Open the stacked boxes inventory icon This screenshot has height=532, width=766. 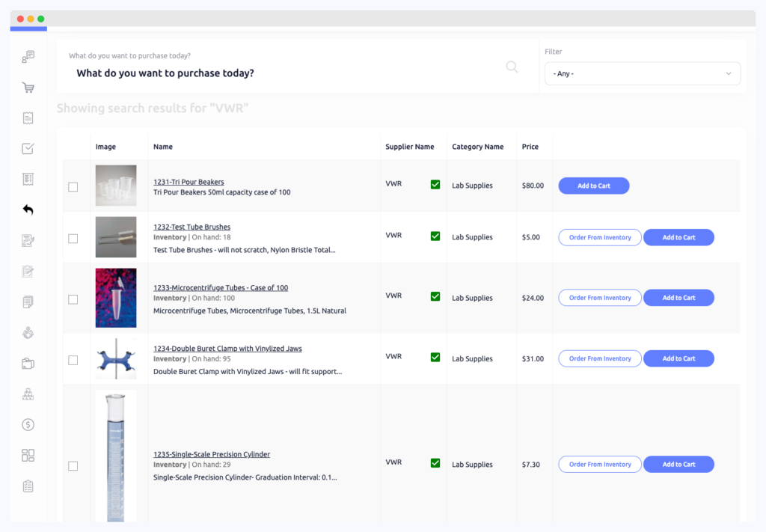[28, 394]
